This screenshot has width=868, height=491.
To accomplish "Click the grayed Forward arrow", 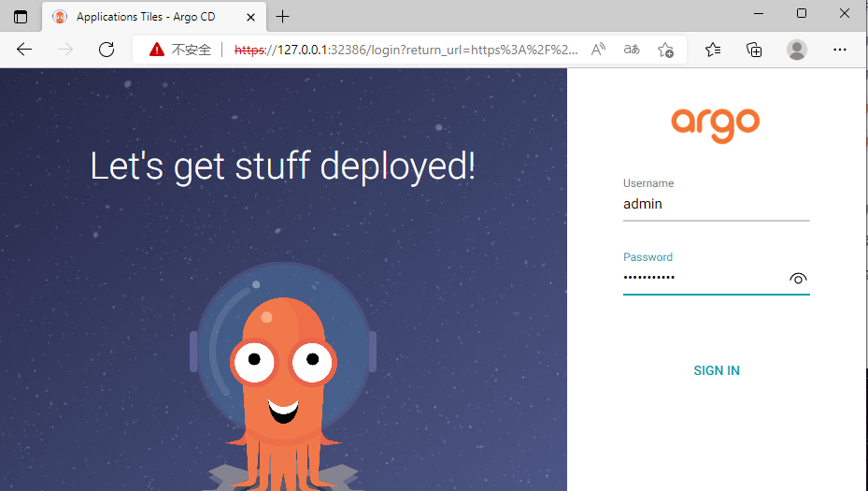I will pos(65,50).
